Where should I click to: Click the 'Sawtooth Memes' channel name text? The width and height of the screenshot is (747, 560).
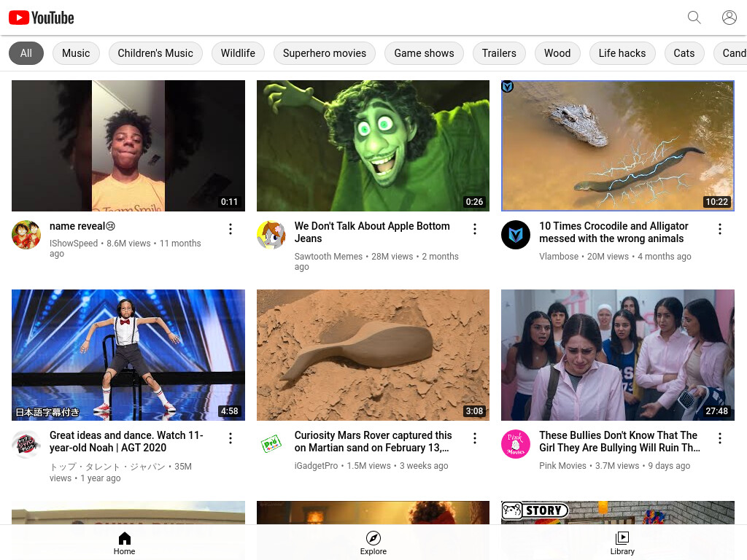(328, 256)
